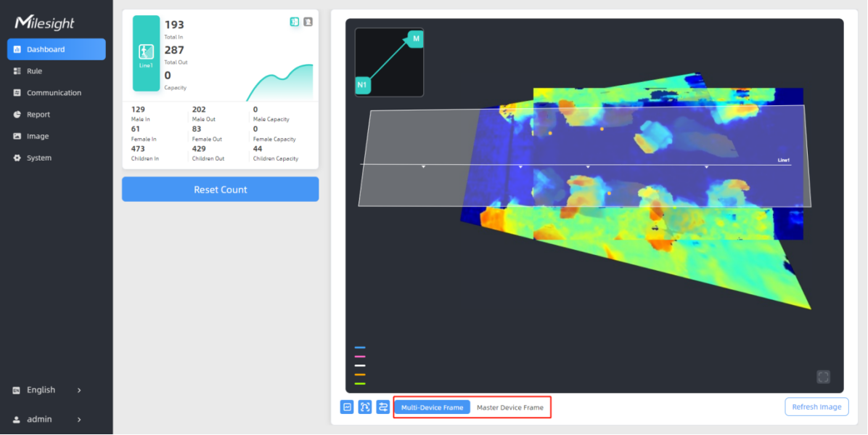This screenshot has height=435, width=868.
Task: Switch to Master Device Frame view
Action: point(509,407)
